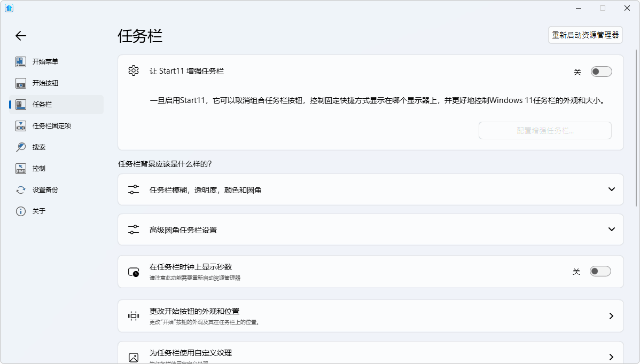Click the clock icon for 显示秒数 setting
The height and width of the screenshot is (364, 640).
(134, 271)
